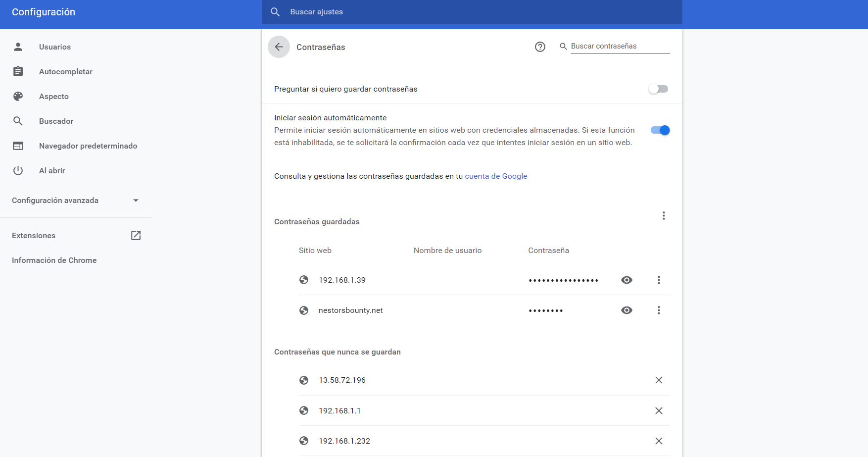The image size is (868, 457).
Task: Click the back arrow next to Contraseñas
Action: pos(279,47)
